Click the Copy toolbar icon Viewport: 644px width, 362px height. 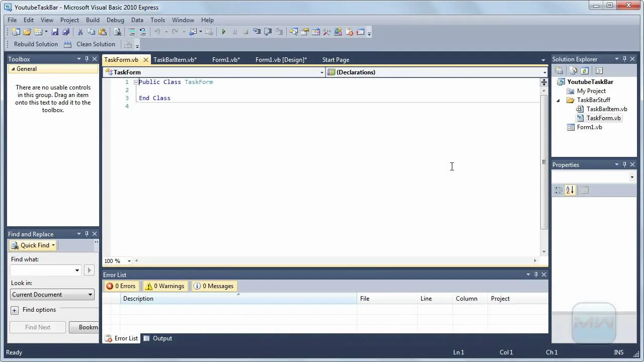point(91,32)
